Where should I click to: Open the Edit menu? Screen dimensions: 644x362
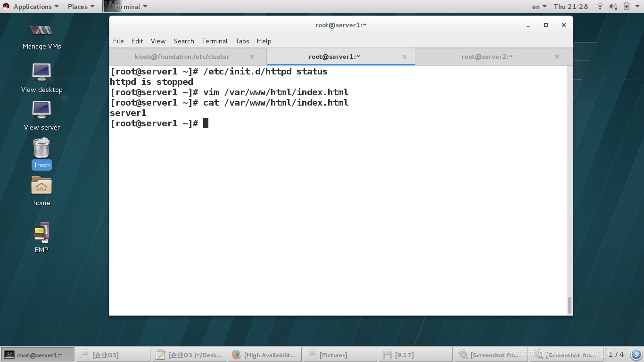tap(137, 41)
